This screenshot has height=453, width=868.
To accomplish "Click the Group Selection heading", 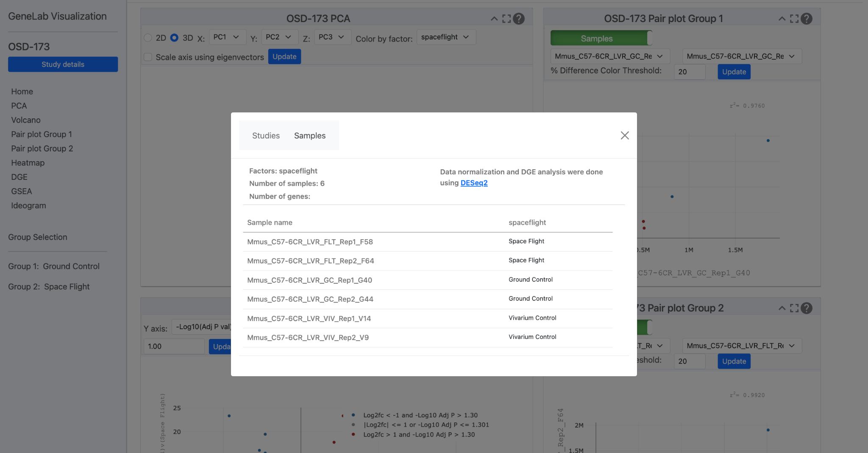I will [38, 237].
